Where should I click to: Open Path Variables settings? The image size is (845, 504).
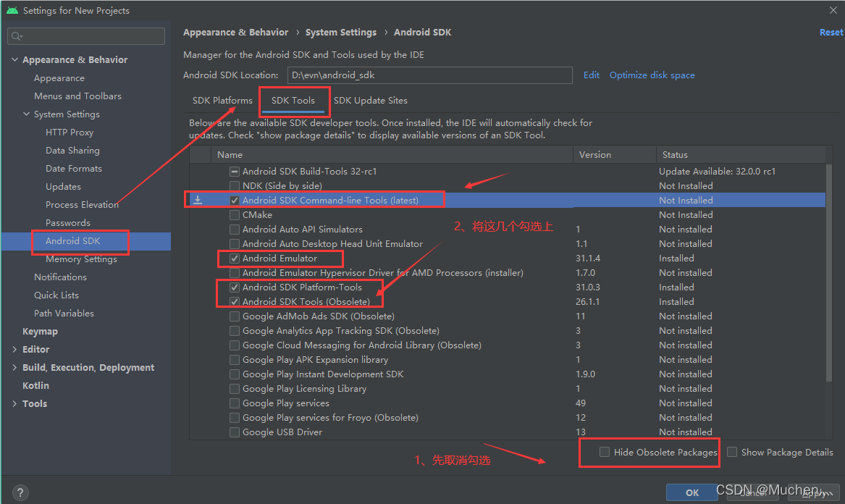coord(64,313)
